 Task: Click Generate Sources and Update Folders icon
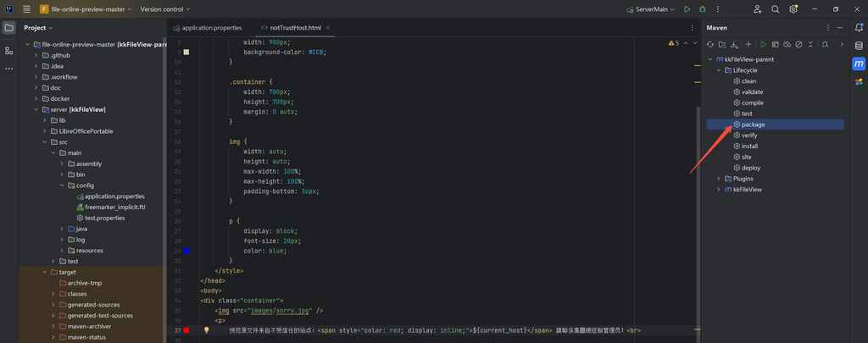pos(722,44)
